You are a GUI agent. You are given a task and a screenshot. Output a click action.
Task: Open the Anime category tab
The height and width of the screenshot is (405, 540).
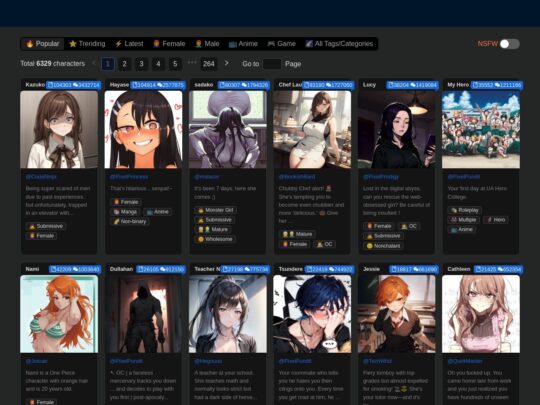click(243, 44)
